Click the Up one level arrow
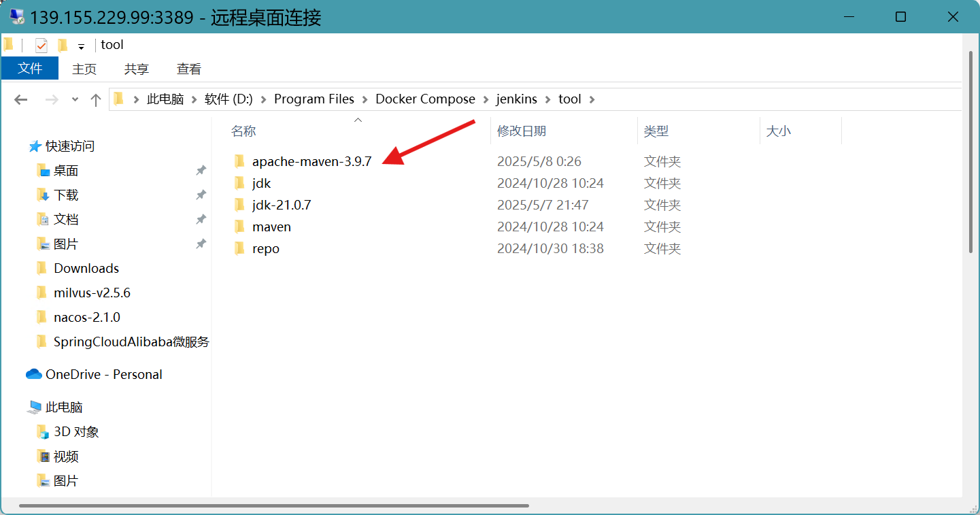The image size is (980, 515). [x=96, y=100]
